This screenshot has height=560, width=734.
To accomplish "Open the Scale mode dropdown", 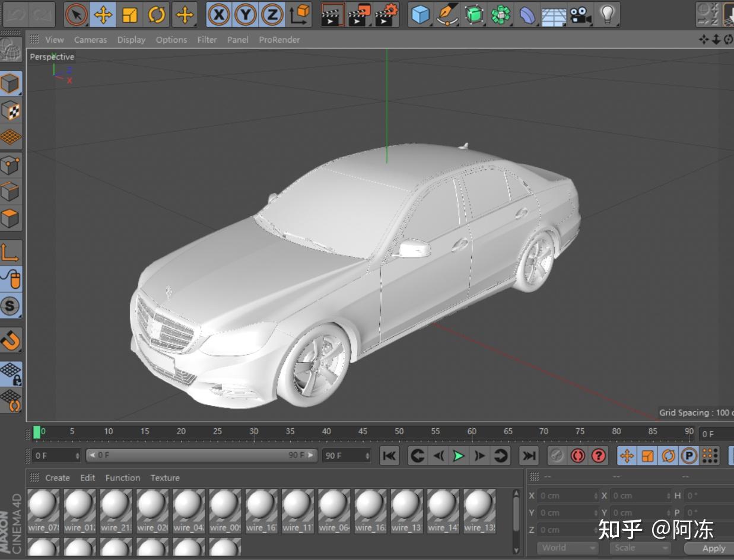I will [x=640, y=548].
